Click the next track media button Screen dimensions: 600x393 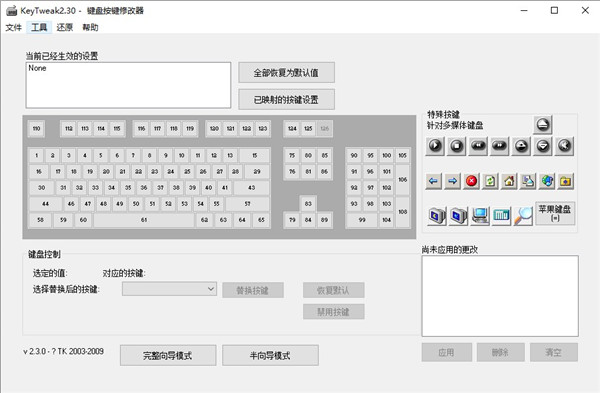pos(499,146)
